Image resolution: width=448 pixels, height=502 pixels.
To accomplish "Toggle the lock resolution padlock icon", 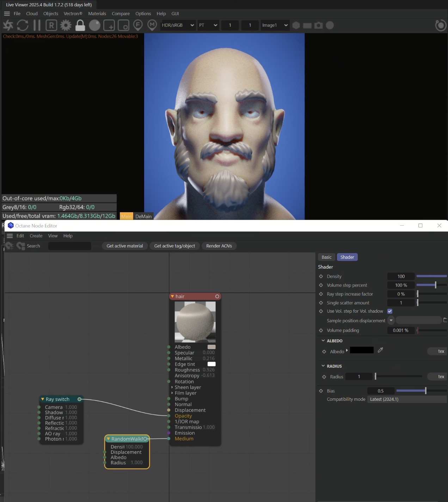I will [x=80, y=25].
